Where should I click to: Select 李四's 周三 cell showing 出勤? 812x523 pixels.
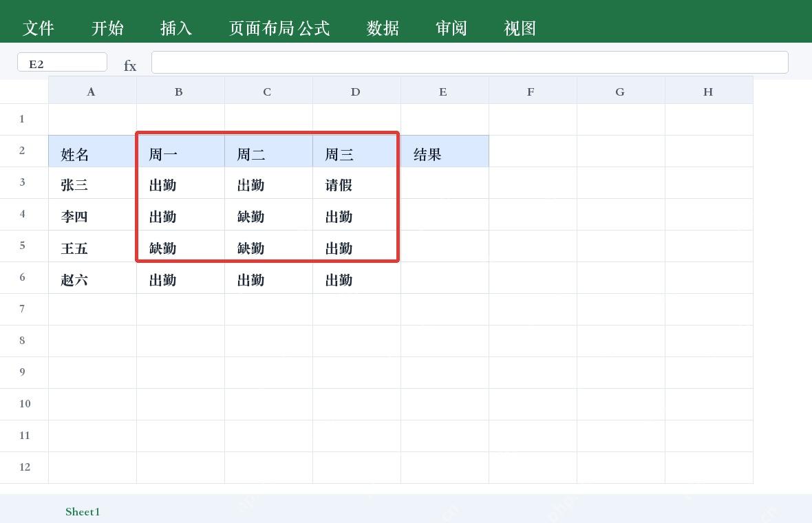click(x=357, y=215)
